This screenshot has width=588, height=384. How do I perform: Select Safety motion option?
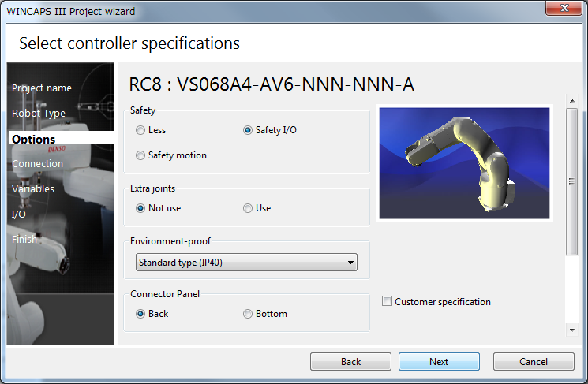(140, 155)
